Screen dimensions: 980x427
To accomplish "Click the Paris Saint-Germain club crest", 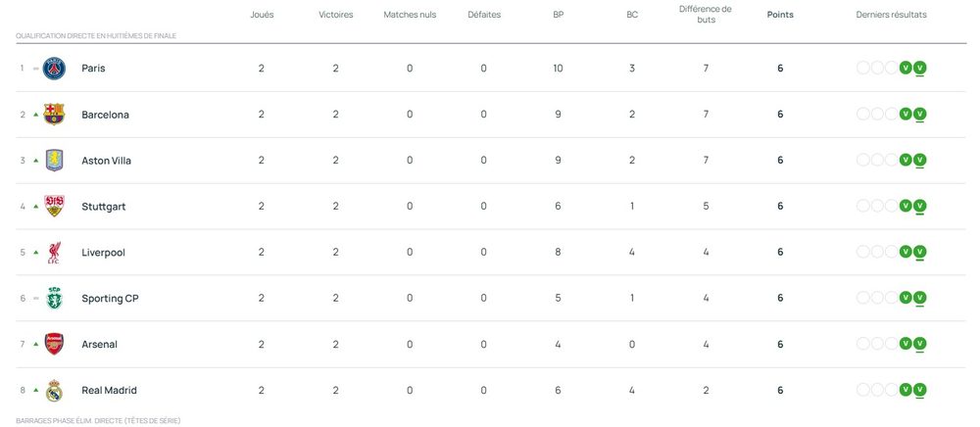I will (54, 68).
